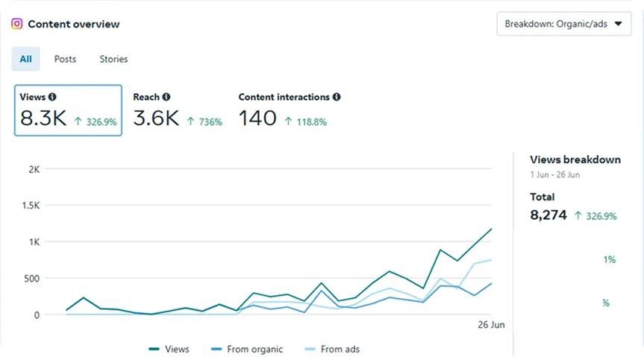Toggle the From ads legend entry
644x357 pixels.
[x=331, y=349]
